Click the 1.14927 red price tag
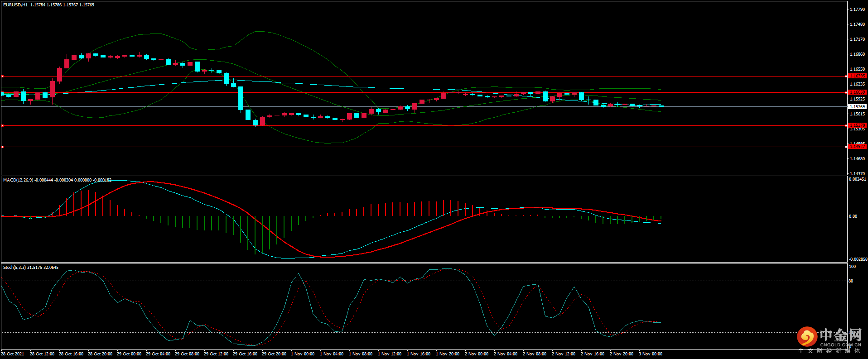 [857, 147]
